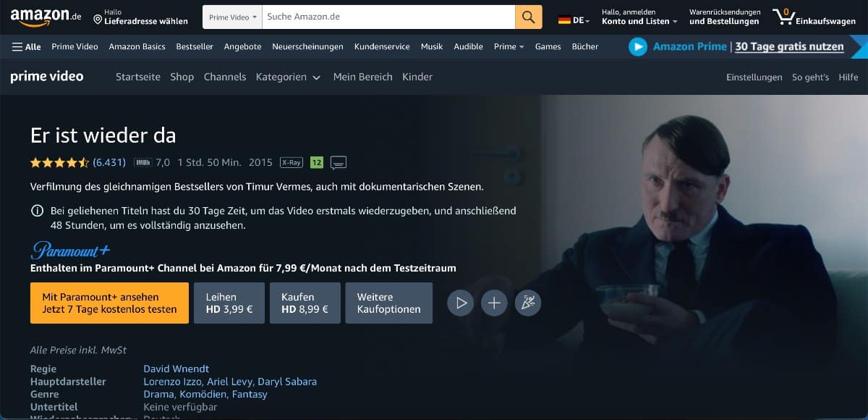The width and height of the screenshot is (868, 420).
Task: Open Bücher page
Action: pyautogui.click(x=585, y=46)
